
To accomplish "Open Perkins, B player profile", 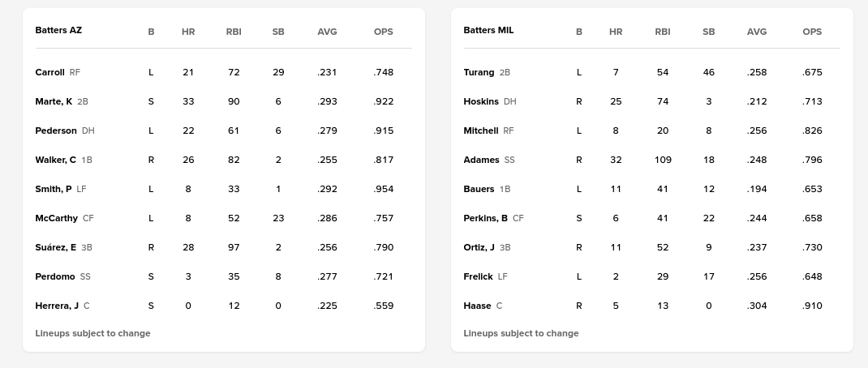I will tap(486, 218).
